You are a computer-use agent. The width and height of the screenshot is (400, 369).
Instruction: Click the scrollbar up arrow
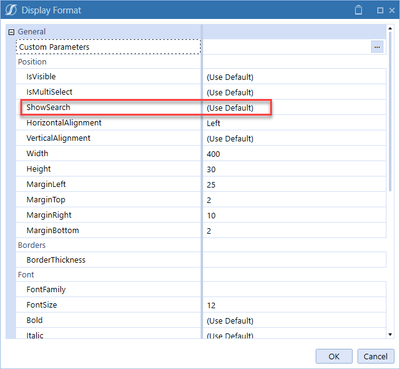coord(390,28)
